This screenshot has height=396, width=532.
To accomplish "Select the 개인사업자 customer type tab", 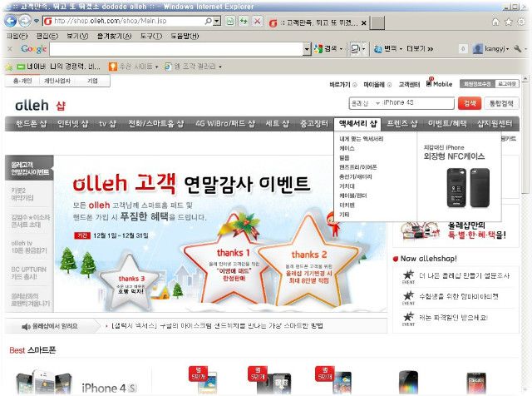I will [57, 81].
